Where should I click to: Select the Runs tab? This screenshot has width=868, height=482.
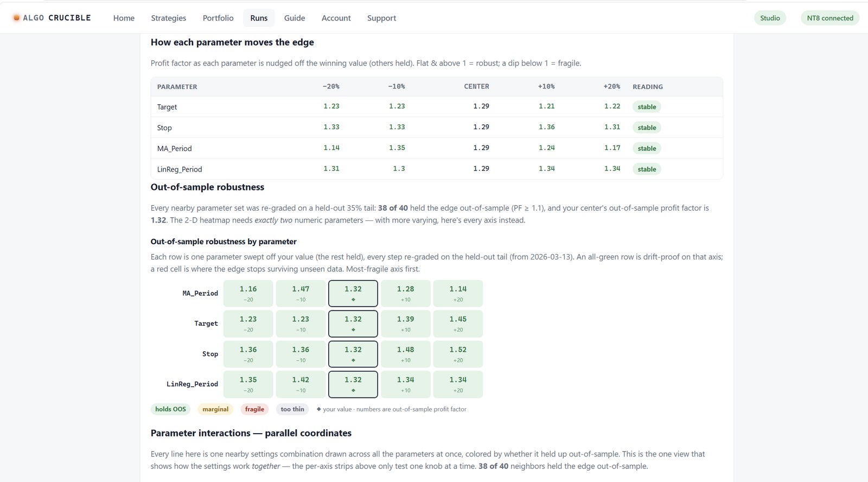tap(259, 18)
